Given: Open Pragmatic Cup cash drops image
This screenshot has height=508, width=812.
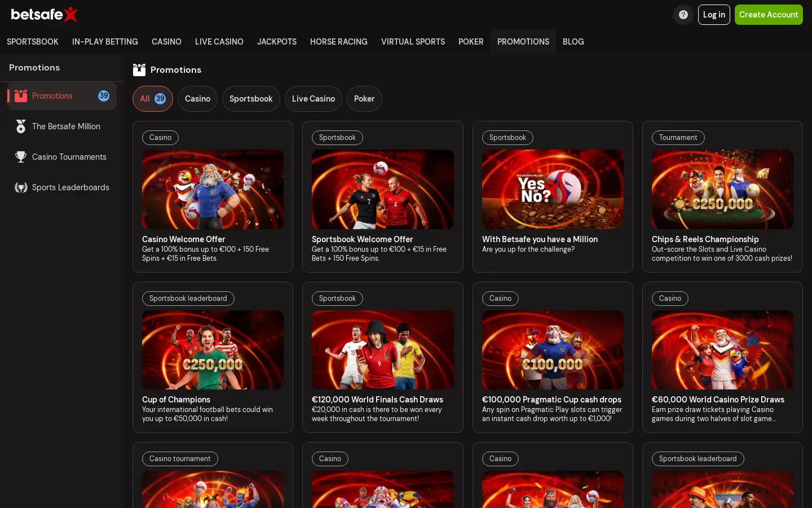Looking at the screenshot, I should coord(553,350).
